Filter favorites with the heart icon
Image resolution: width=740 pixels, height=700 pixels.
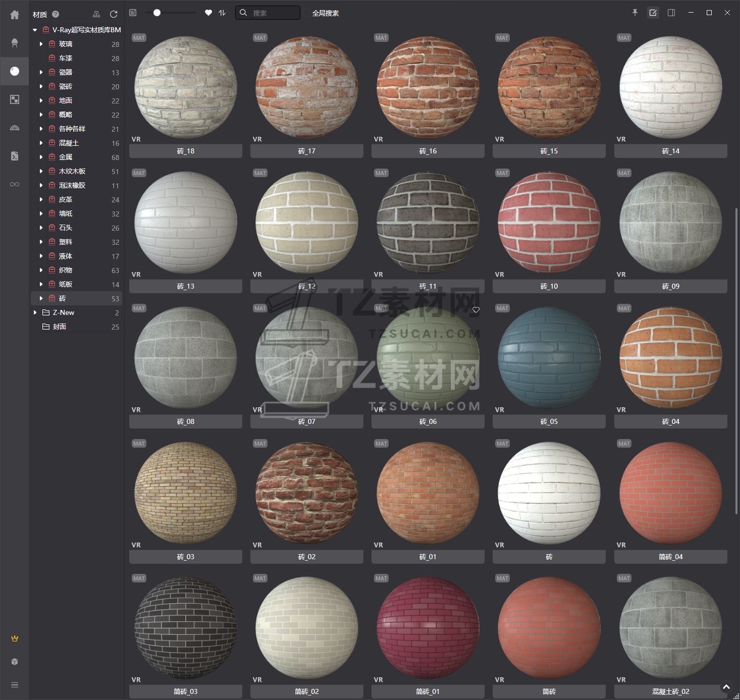tap(208, 13)
